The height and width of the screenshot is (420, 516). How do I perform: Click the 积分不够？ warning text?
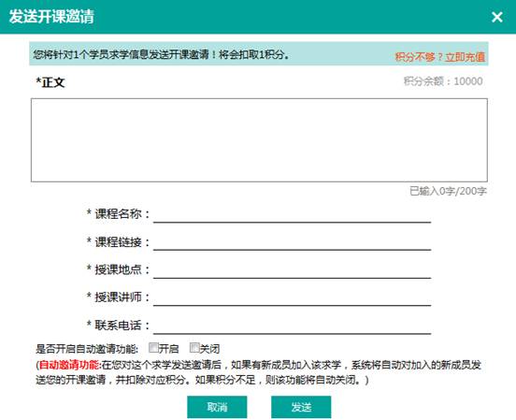pyautogui.click(x=420, y=57)
